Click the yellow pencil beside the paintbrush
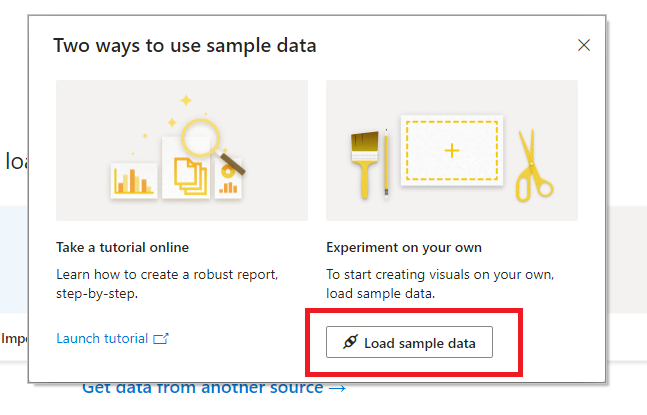 click(385, 160)
